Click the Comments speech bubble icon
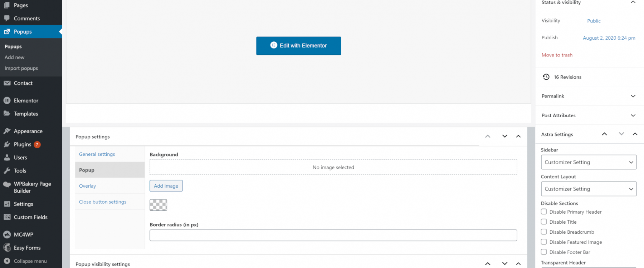644x268 pixels. pyautogui.click(x=7, y=18)
